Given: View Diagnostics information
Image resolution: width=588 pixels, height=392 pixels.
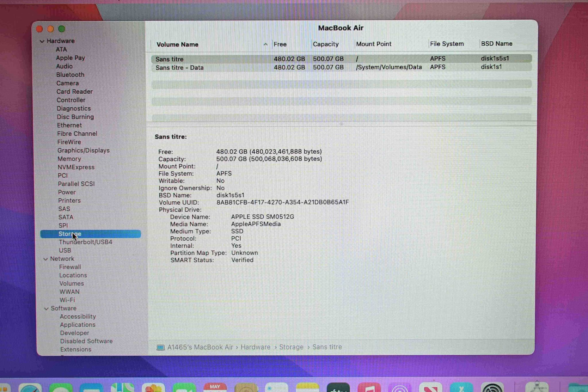Looking at the screenshot, I should 74,109.
